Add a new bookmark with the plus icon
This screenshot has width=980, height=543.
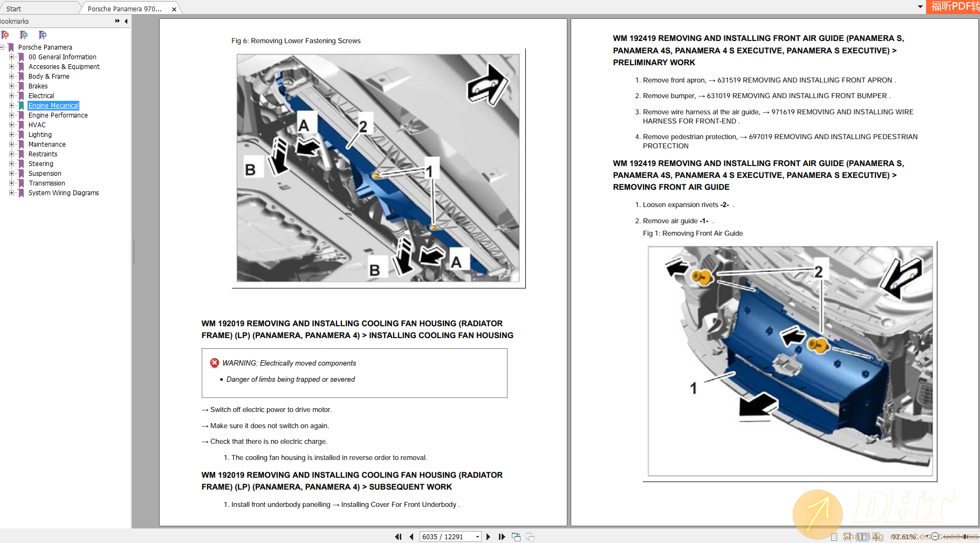pos(24,35)
